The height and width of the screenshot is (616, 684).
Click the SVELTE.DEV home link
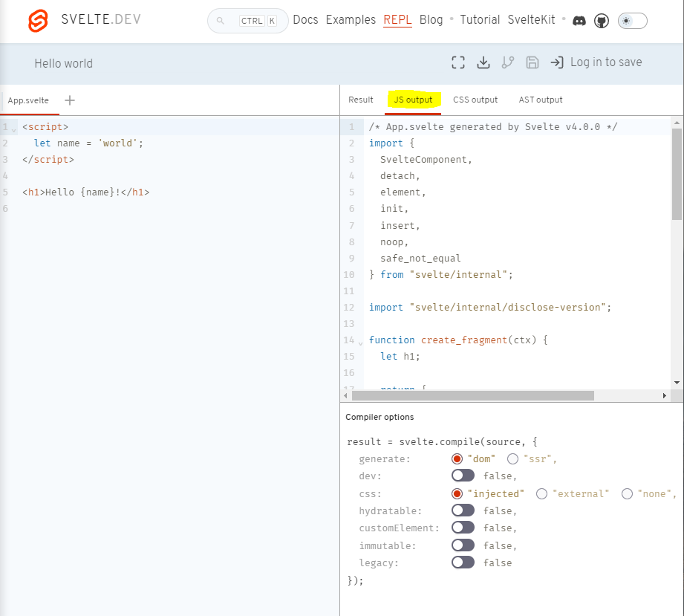tap(101, 19)
